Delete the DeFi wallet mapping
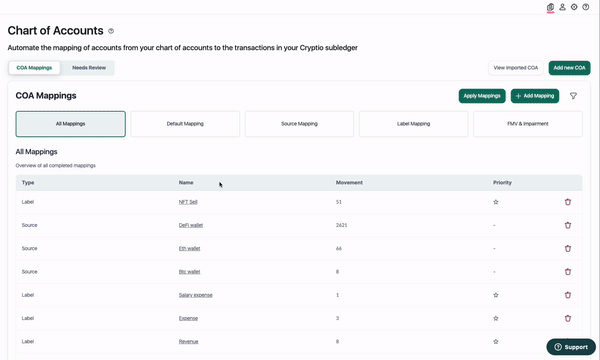The height and width of the screenshot is (360, 600). pyautogui.click(x=568, y=225)
